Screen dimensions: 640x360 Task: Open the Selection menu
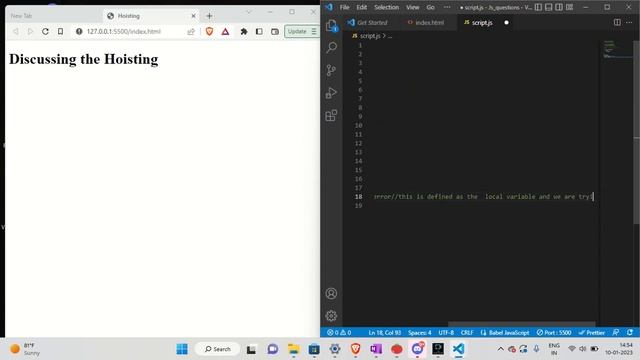pos(387,7)
